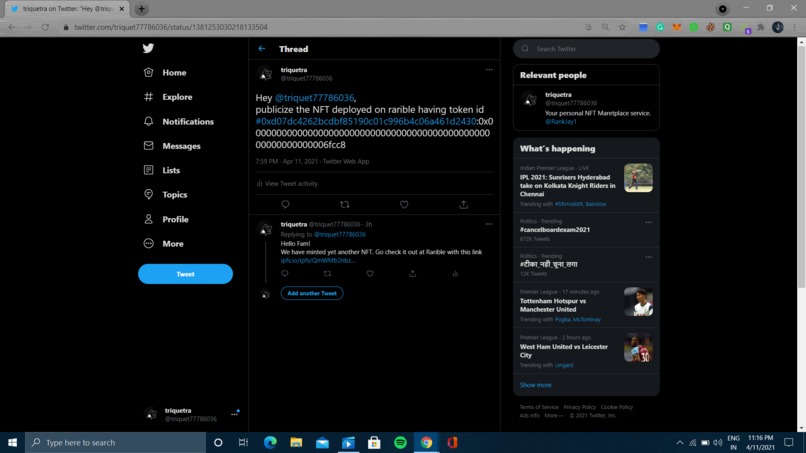Open the Privacy Policy link
This screenshot has width=806, height=453.
click(x=579, y=407)
